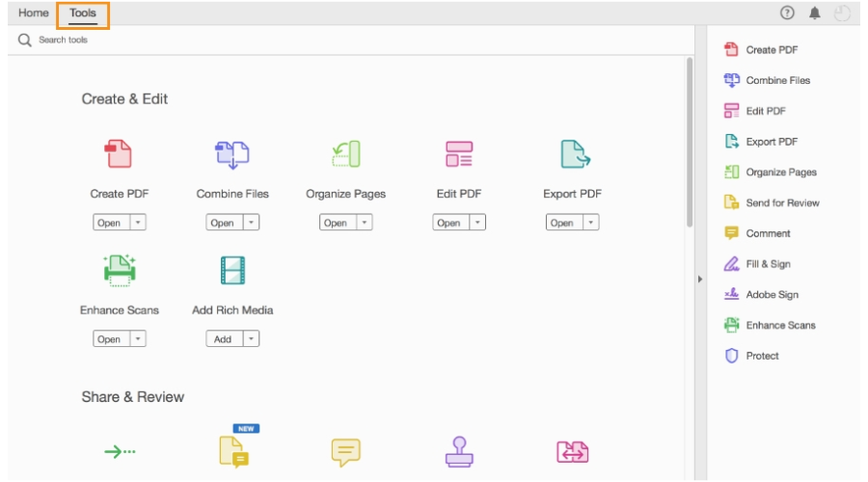Click the Organize Pages tool icon in main grid

pyautogui.click(x=346, y=154)
